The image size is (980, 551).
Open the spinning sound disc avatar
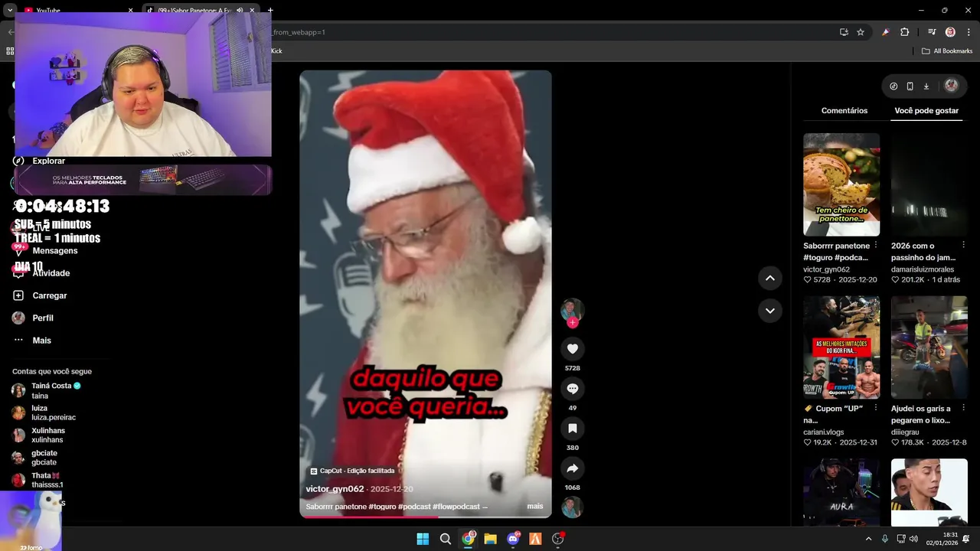572,507
